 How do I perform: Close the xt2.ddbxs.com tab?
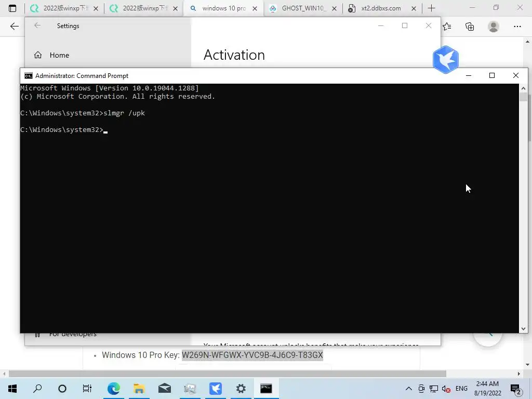pyautogui.click(x=413, y=8)
